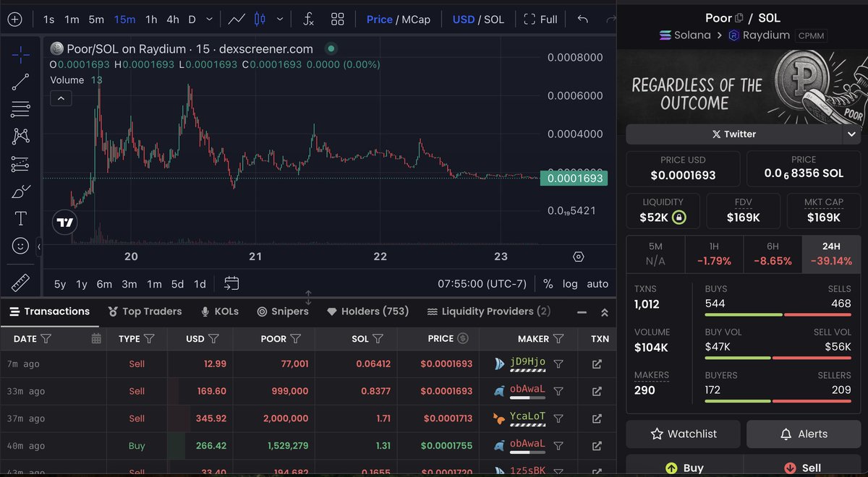Open chart settings hexagon icon
The image size is (868, 477).
coord(578,257)
